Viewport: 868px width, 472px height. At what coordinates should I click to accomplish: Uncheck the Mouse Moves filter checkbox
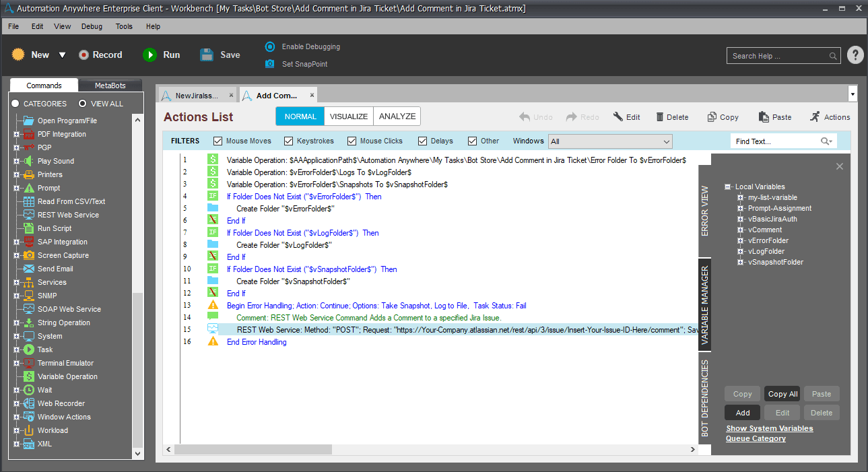[218, 141]
